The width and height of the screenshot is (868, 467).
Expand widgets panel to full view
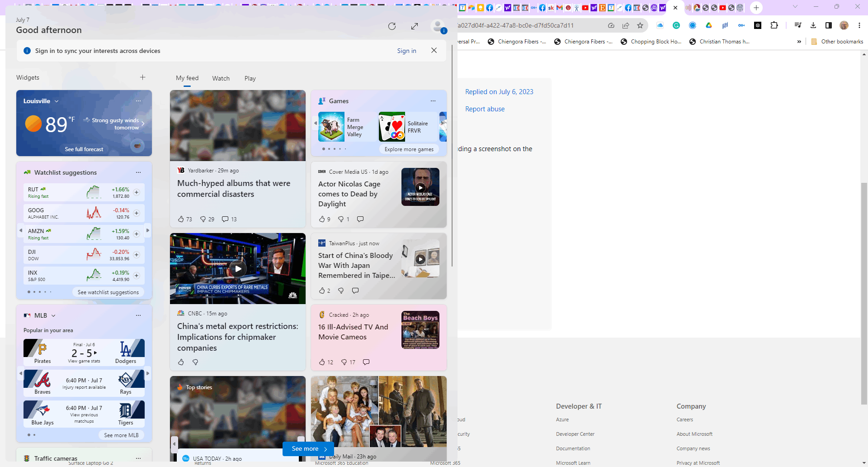(415, 26)
